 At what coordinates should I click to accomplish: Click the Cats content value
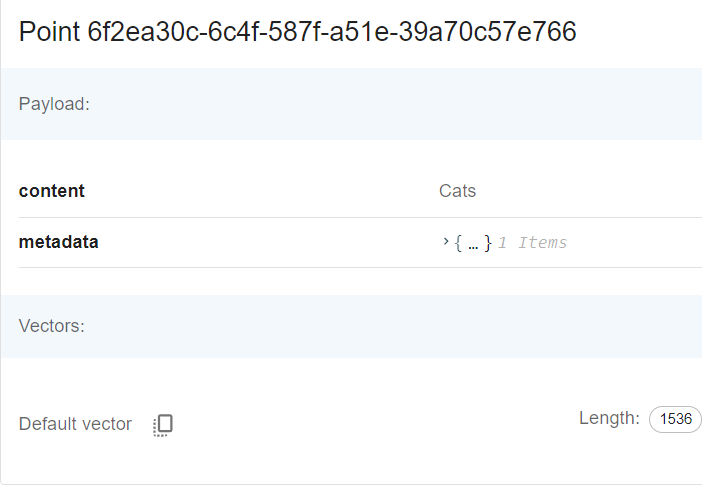coord(457,191)
